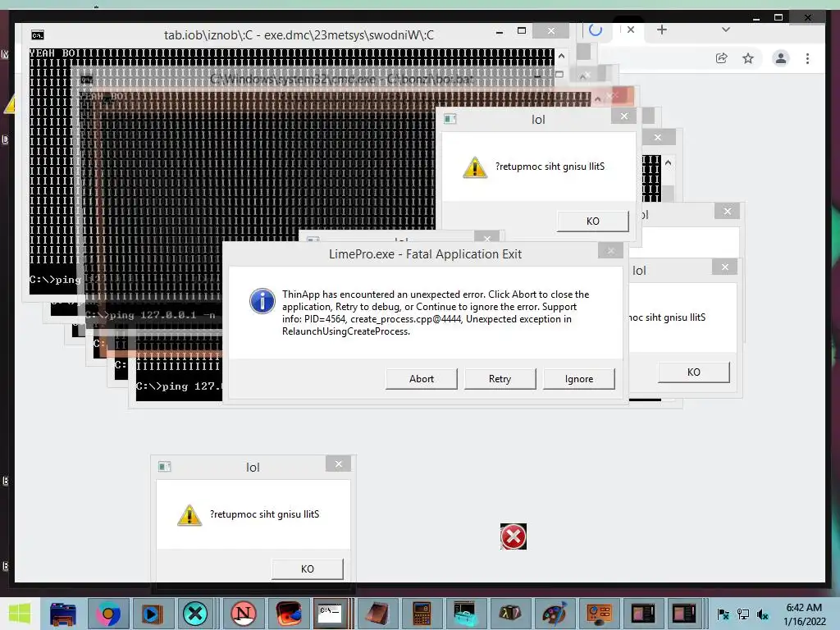Click the Chrome share page icon
840x630 pixels.
click(722, 58)
